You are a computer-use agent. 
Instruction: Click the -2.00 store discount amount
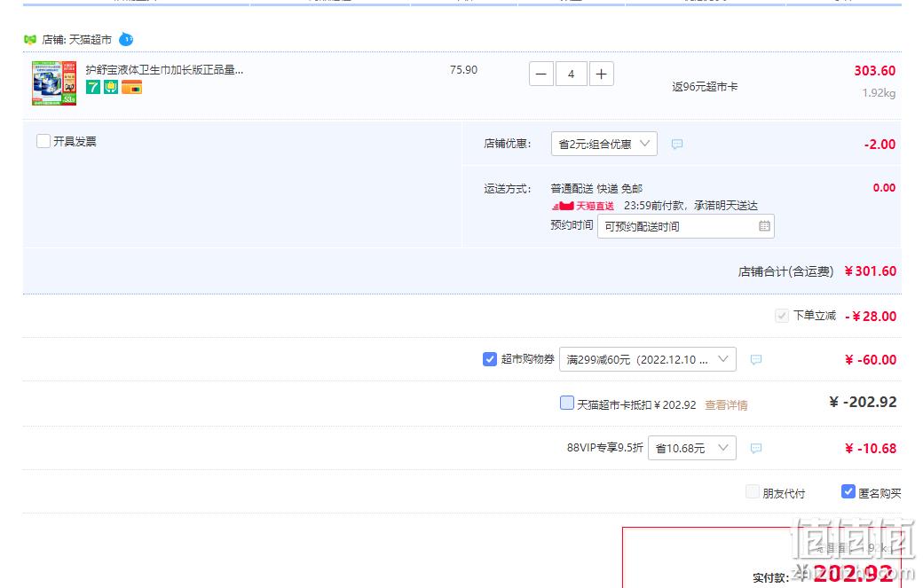point(880,144)
